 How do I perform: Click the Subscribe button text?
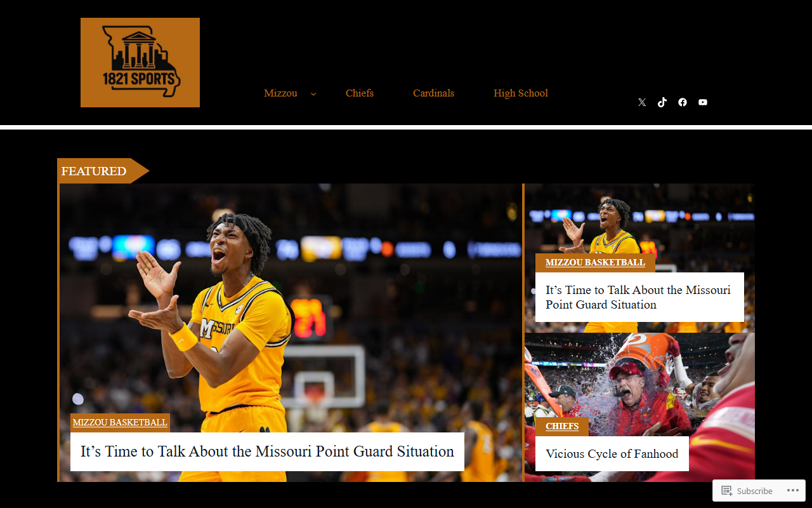coord(754,491)
